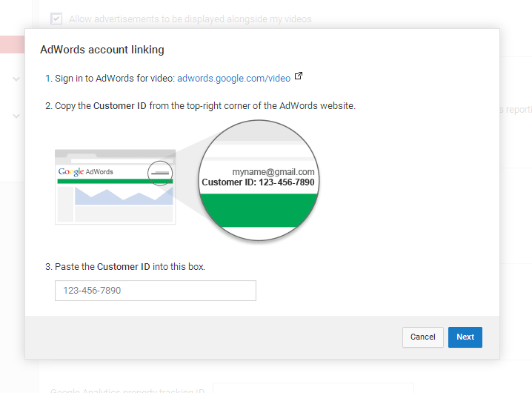Click the AdWords browser illustration thumbnail
Viewport: 532px width, 393px height.
(x=116, y=187)
